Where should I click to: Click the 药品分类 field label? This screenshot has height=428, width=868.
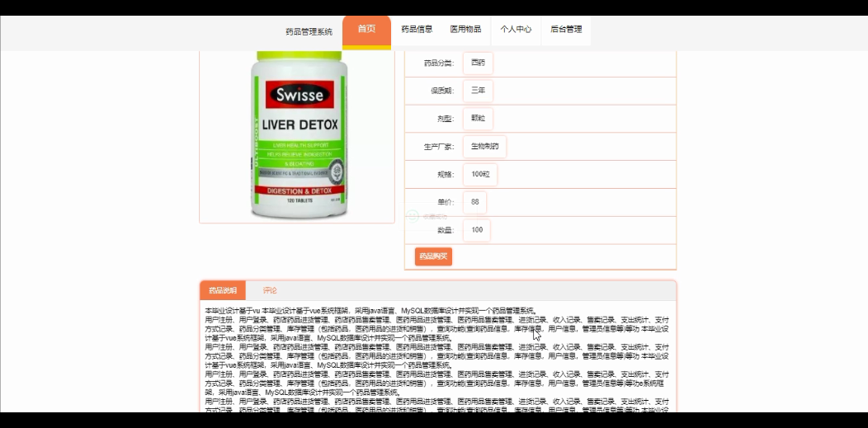(439, 63)
